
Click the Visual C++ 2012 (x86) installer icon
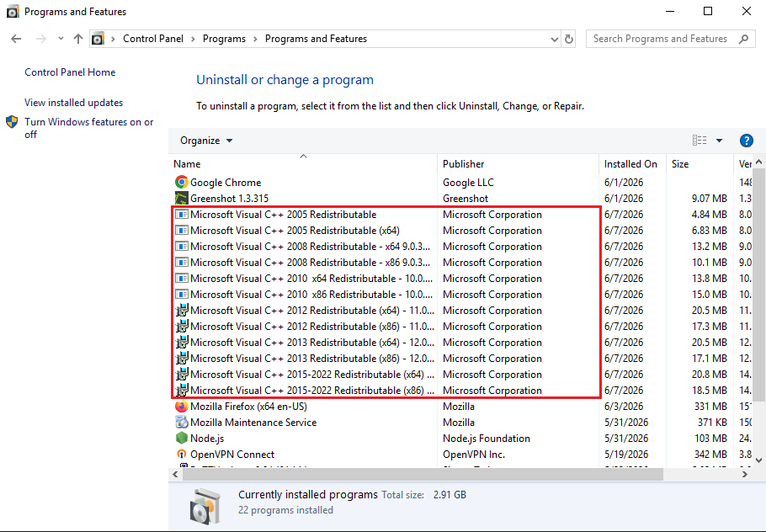coord(182,327)
